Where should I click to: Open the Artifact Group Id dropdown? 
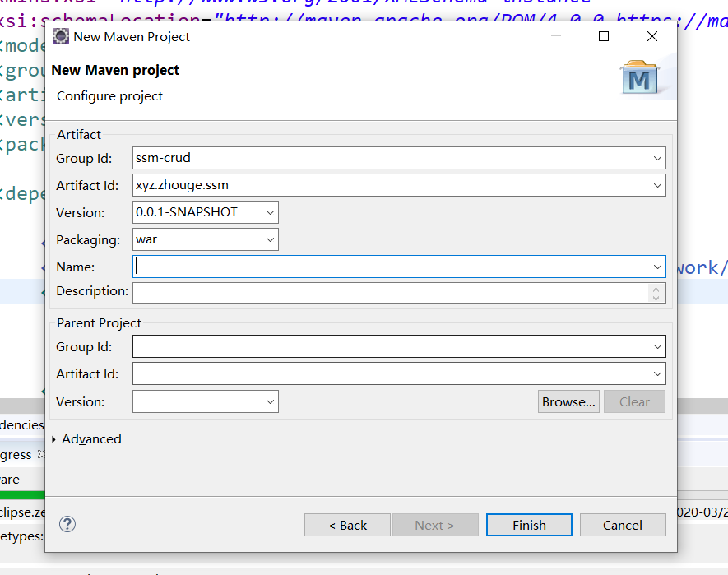[x=657, y=159]
